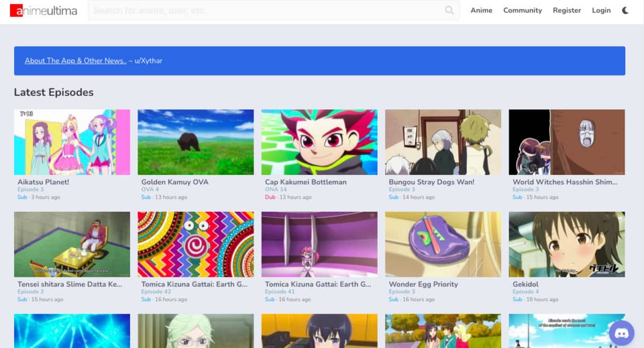Open the Tensei shitara Slime thumbnail

pyautogui.click(x=72, y=244)
